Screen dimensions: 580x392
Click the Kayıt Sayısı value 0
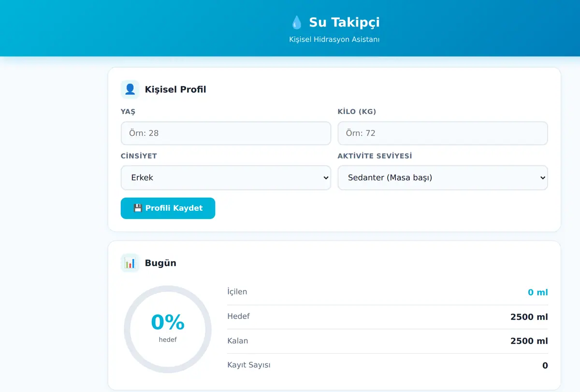[545, 366]
